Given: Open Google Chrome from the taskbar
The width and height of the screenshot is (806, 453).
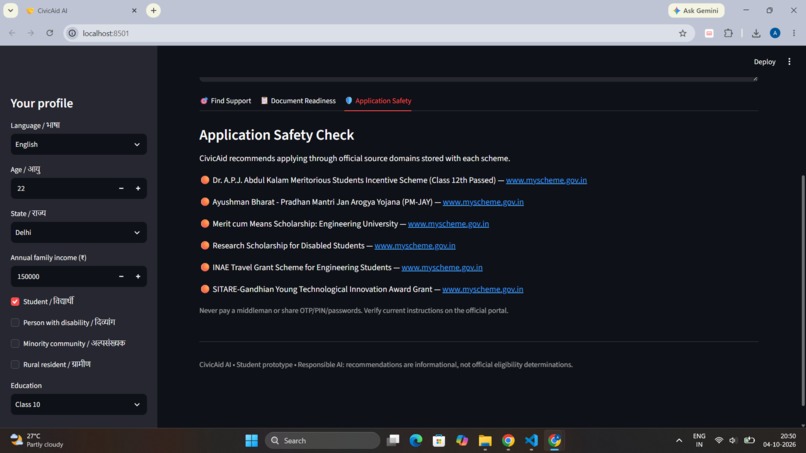Looking at the screenshot, I should pos(508,441).
